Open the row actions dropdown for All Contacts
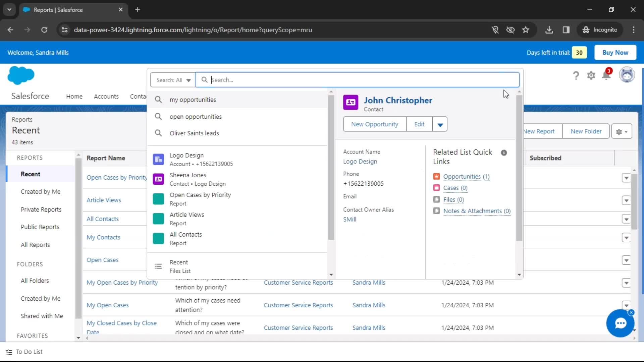The width and height of the screenshot is (644, 362). point(626,219)
